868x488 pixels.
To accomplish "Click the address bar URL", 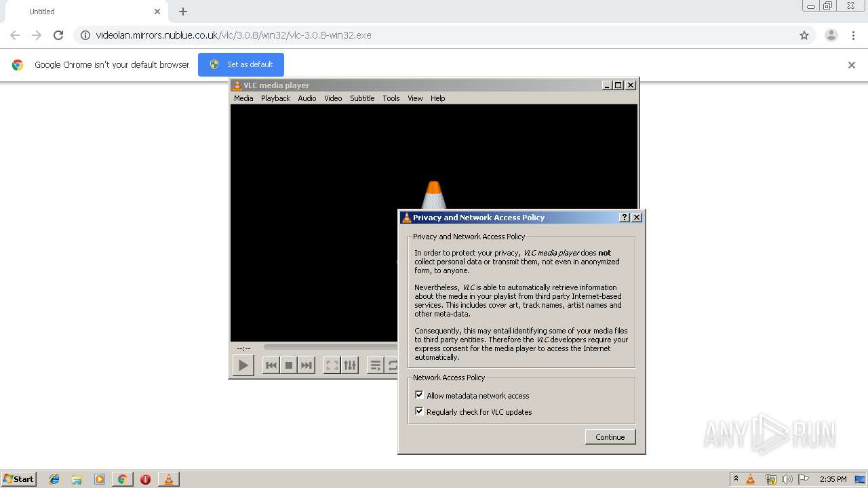I will coord(233,35).
